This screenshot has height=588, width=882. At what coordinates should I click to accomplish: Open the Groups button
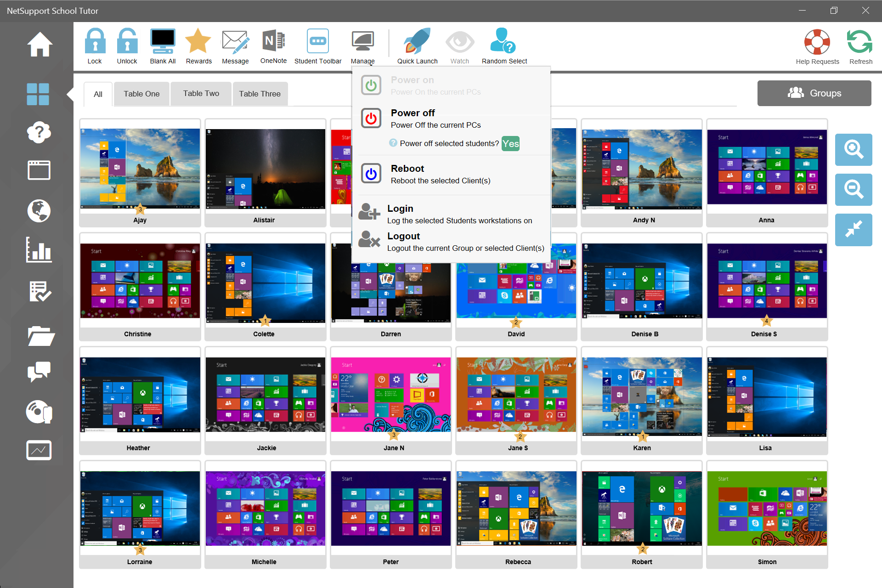point(814,93)
